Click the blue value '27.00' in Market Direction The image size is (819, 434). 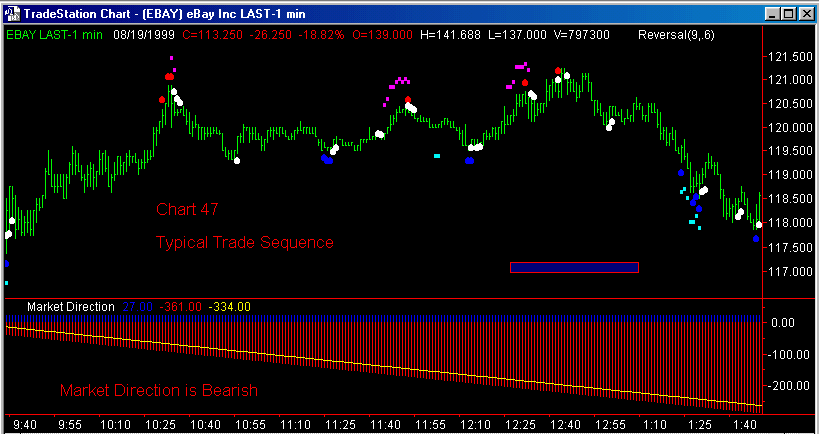tap(138, 307)
